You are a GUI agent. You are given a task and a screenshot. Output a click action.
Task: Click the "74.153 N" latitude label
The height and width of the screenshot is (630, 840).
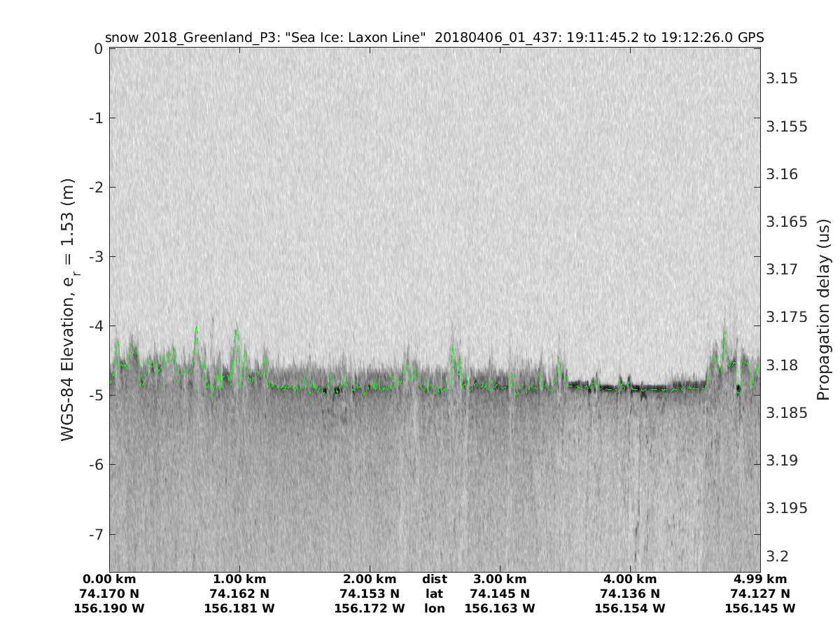pos(370,594)
